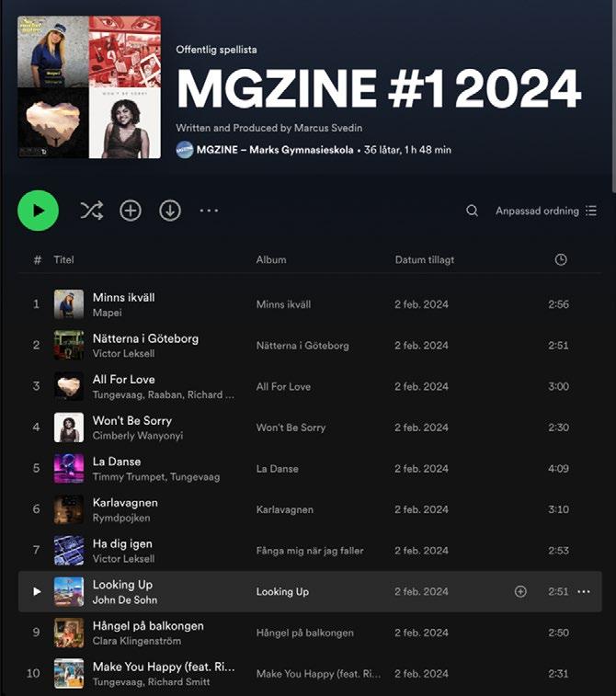Viewport: 616px width, 696px height.
Task: Search within the playlist
Action: tap(473, 211)
